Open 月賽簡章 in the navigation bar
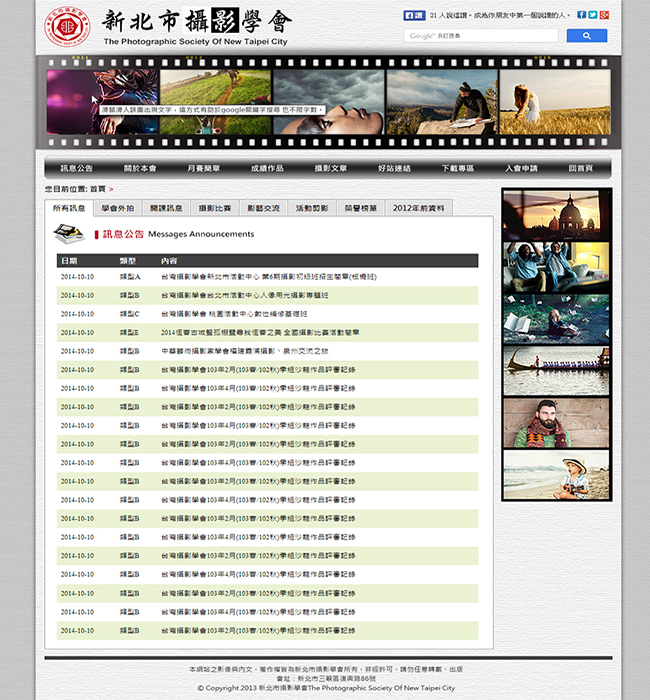This screenshot has height=700, width=650. tap(204, 168)
